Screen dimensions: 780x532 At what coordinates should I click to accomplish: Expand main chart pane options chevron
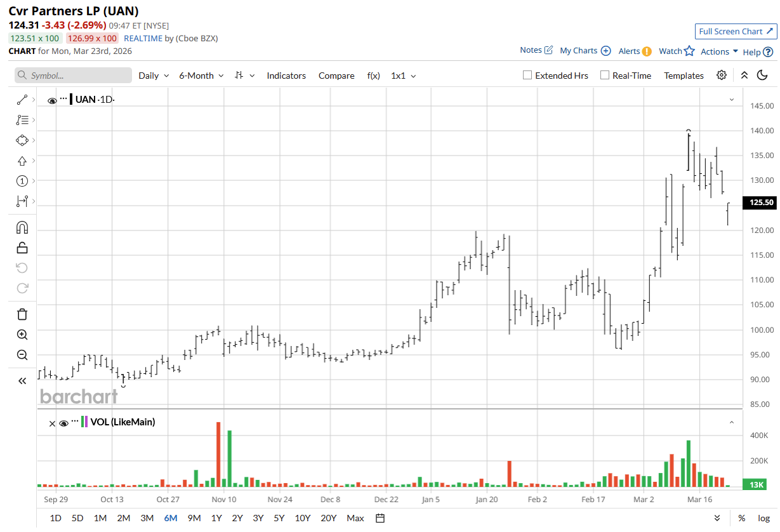tap(731, 100)
